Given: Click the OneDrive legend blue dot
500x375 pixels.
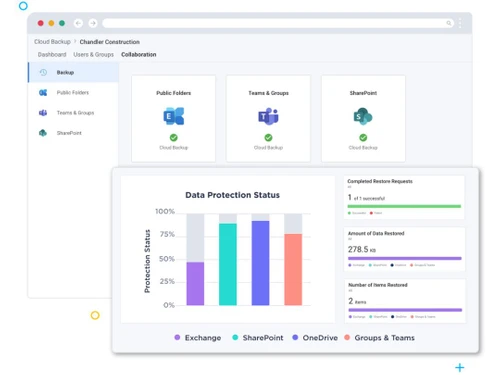Looking at the screenshot, I should tap(295, 337).
